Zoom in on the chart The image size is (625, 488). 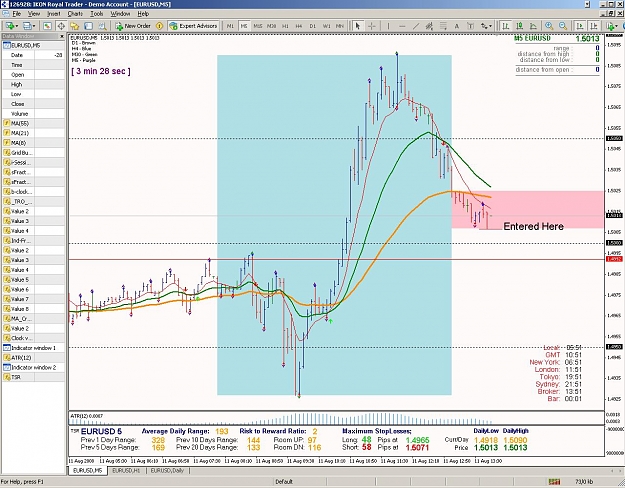pos(549,26)
